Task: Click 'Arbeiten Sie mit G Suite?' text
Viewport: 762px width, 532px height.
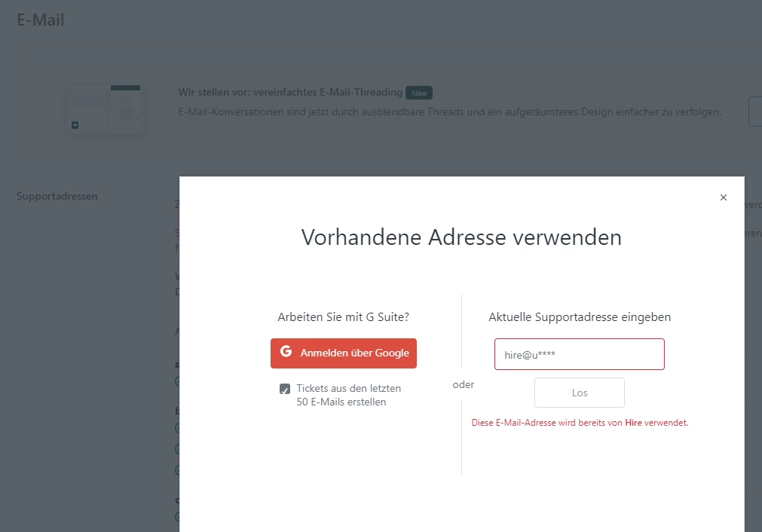Action: pos(343,316)
